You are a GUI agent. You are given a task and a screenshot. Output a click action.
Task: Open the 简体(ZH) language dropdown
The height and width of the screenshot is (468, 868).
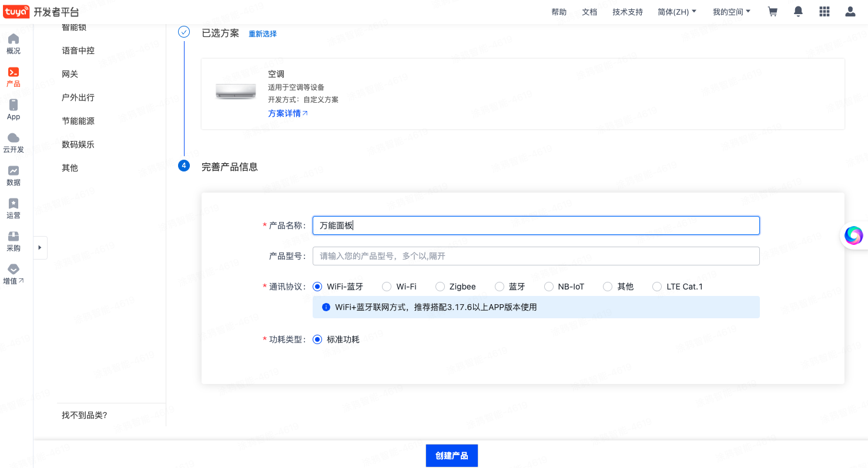click(677, 12)
